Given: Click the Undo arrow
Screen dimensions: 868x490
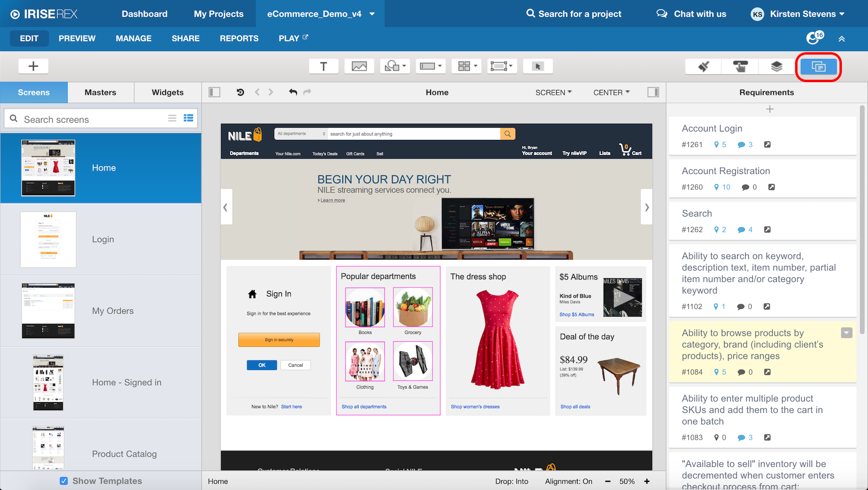Looking at the screenshot, I should pos(293,92).
